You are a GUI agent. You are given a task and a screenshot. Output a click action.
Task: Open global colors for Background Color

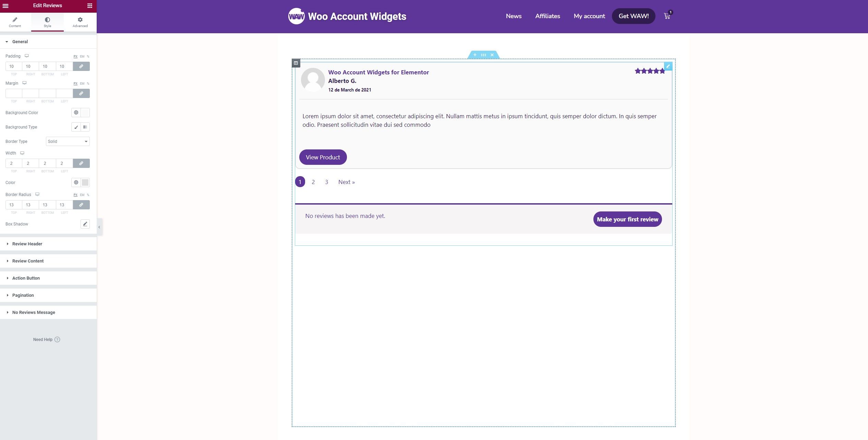coord(76,112)
